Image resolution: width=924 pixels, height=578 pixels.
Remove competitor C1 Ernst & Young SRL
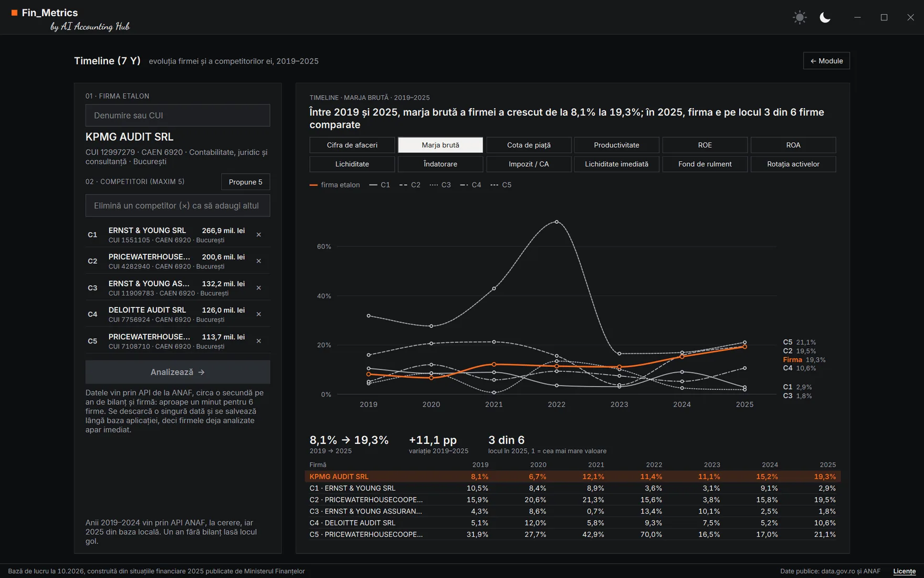click(x=259, y=235)
